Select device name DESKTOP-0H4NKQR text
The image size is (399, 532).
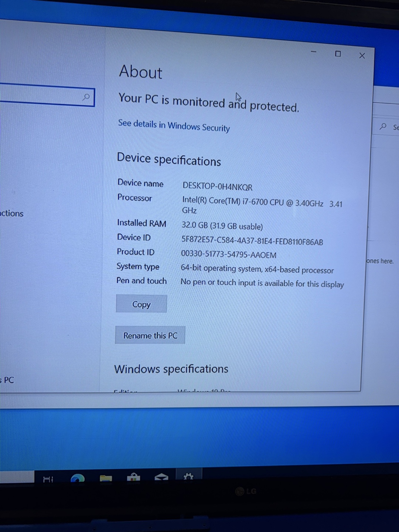pos(218,187)
